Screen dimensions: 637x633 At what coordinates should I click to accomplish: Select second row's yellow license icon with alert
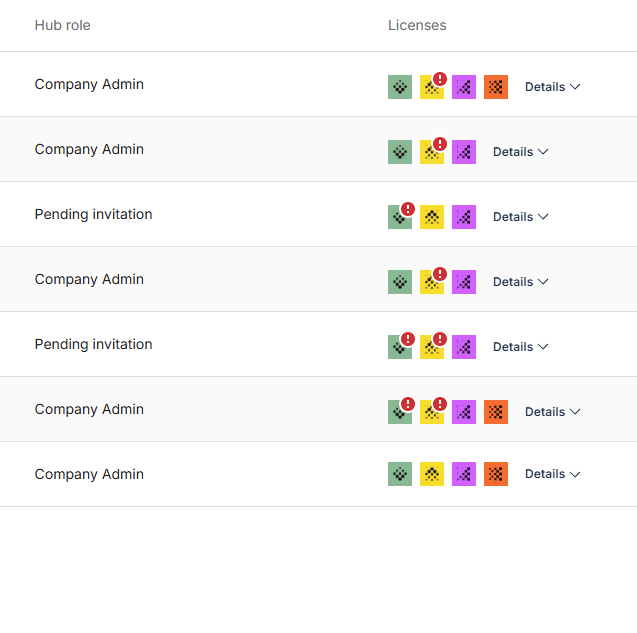(432, 152)
